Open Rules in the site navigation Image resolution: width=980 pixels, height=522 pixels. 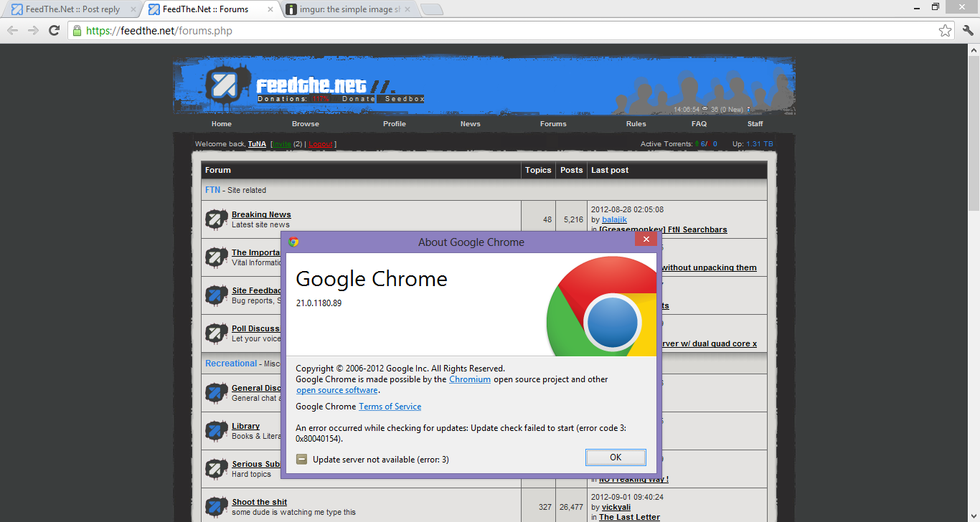point(636,124)
